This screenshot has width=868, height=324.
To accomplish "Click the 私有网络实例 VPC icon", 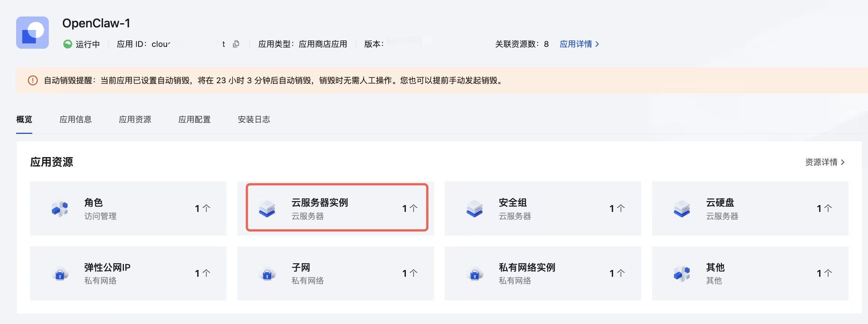I will [475, 274].
